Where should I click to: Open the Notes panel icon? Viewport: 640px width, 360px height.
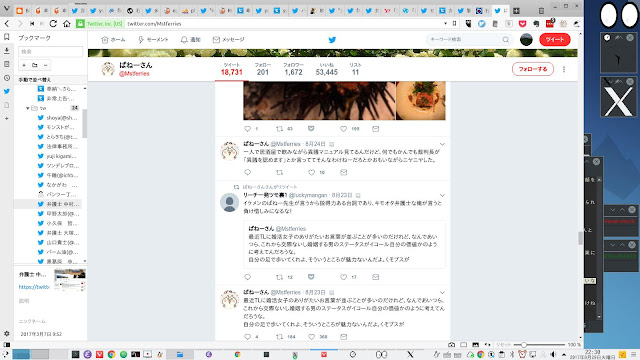tap(7, 64)
